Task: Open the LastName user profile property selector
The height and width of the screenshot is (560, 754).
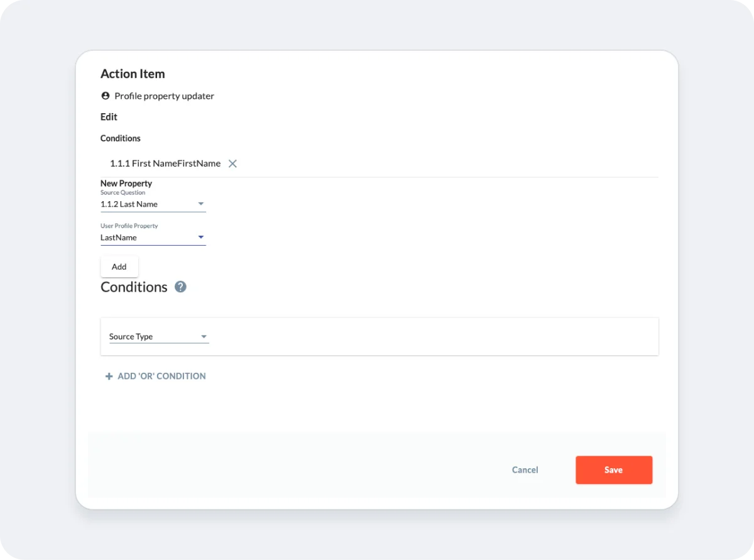Action: (151, 237)
